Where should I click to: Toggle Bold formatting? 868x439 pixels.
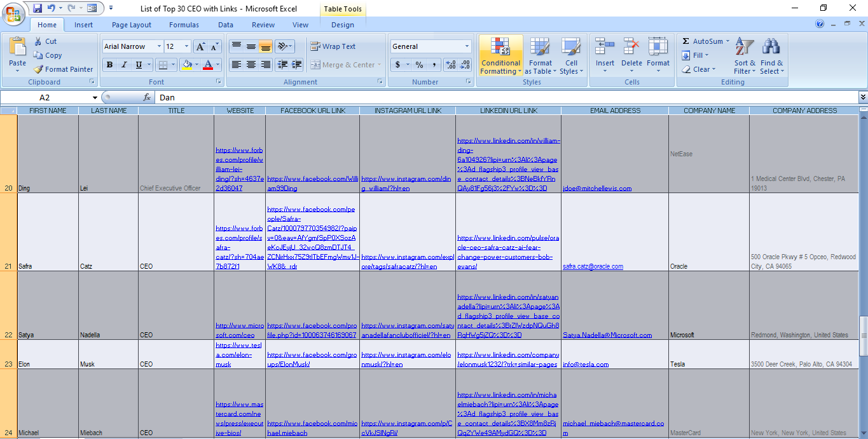pyautogui.click(x=109, y=65)
